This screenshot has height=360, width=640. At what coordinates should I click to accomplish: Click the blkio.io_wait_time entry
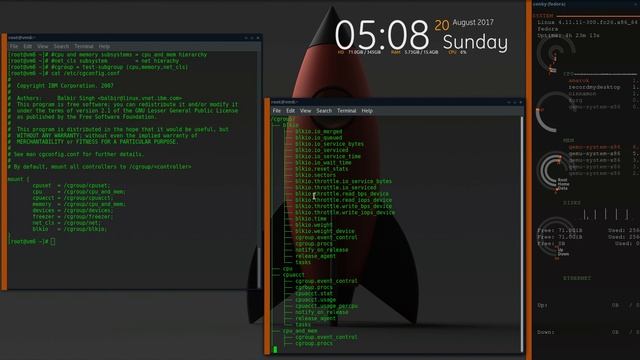coord(323,162)
